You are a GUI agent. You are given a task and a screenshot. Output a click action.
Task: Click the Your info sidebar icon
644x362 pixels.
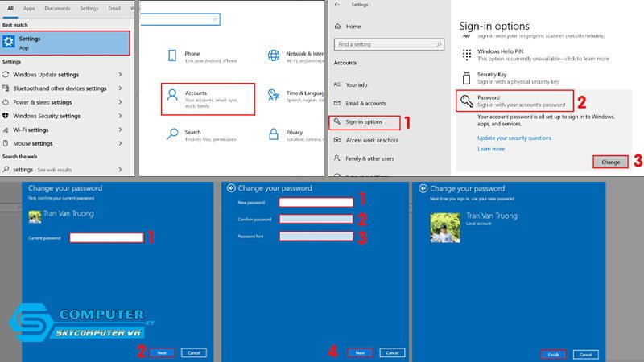337,84
